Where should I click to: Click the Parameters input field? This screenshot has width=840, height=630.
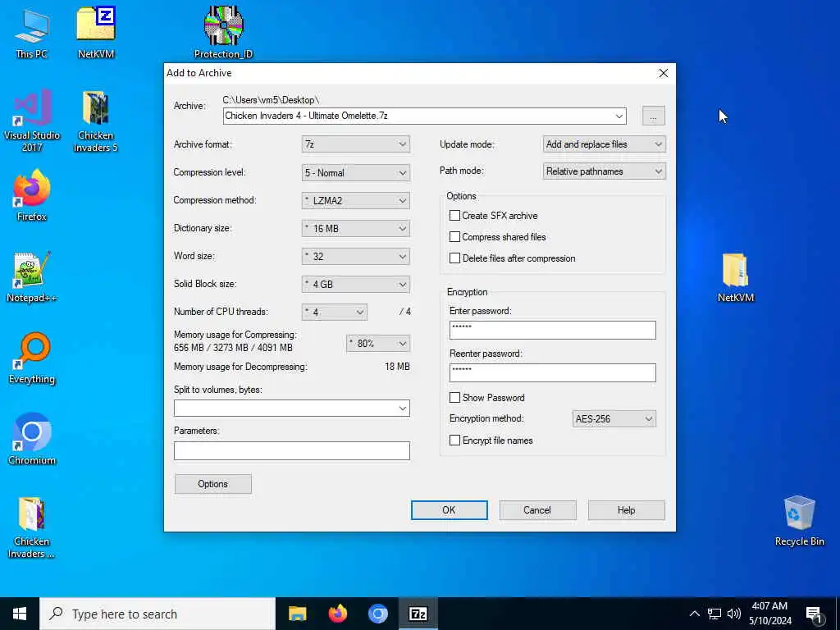point(292,450)
